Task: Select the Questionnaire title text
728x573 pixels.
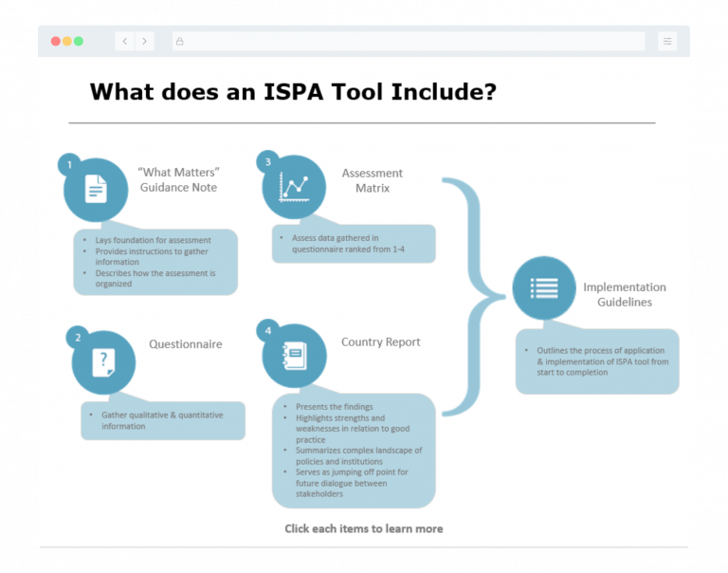Action: click(185, 344)
